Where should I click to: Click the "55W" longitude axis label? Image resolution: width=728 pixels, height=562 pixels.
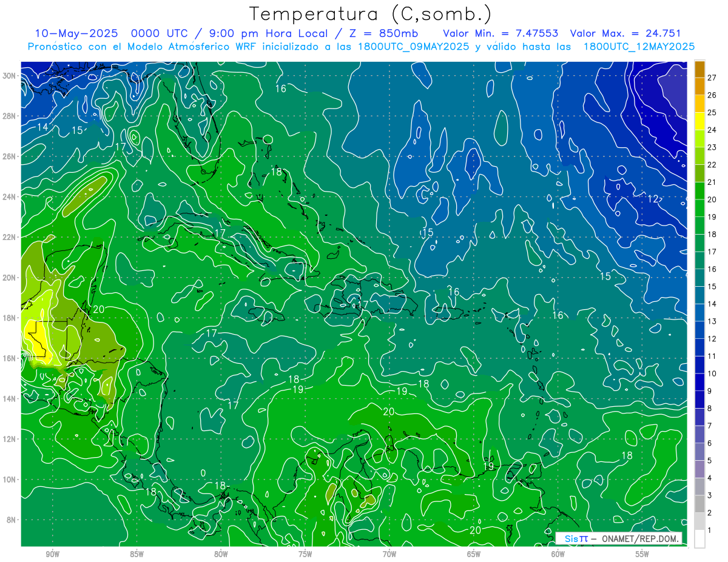pyautogui.click(x=642, y=554)
